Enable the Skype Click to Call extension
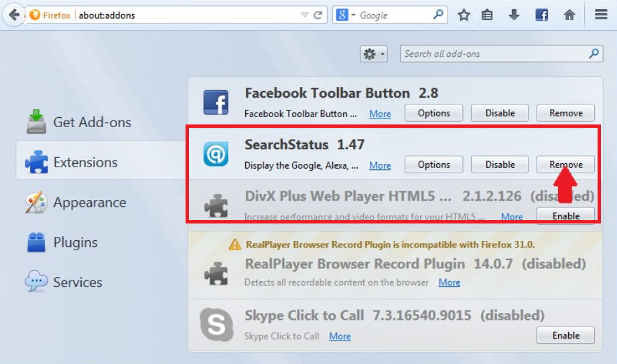The width and height of the screenshot is (617, 364). coord(565,336)
